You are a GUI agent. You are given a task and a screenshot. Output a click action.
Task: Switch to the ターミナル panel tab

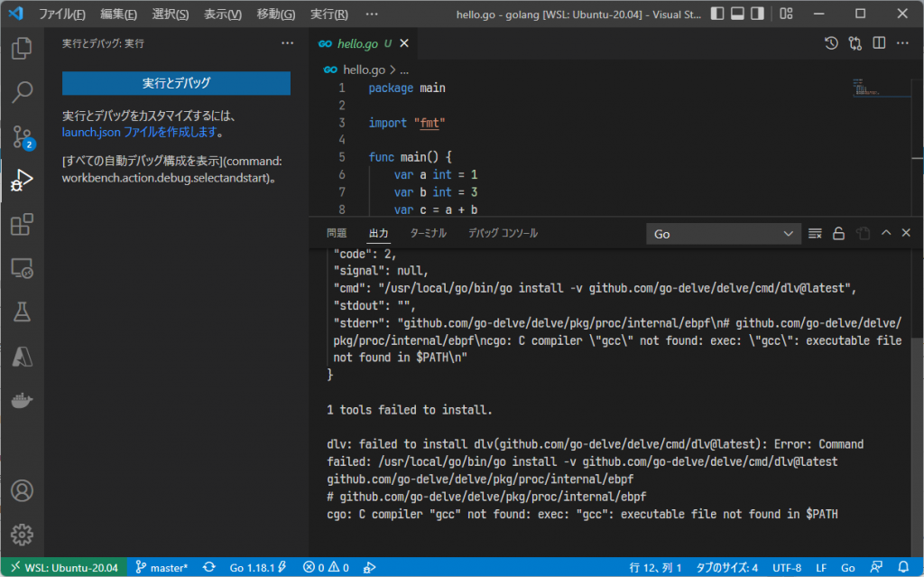pyautogui.click(x=428, y=234)
